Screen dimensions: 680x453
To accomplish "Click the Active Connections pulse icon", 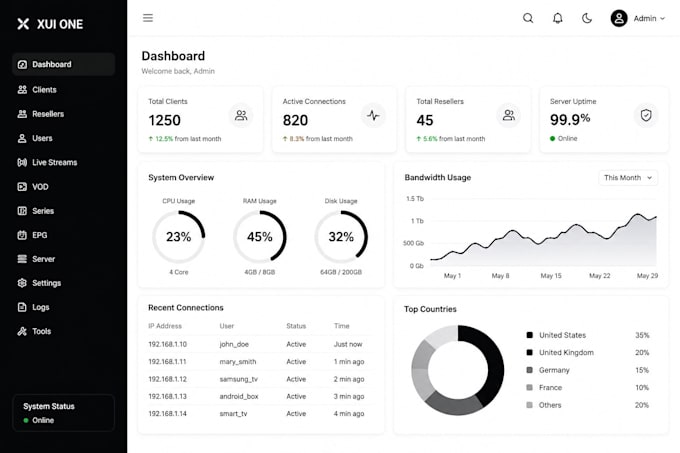I will click(373, 115).
